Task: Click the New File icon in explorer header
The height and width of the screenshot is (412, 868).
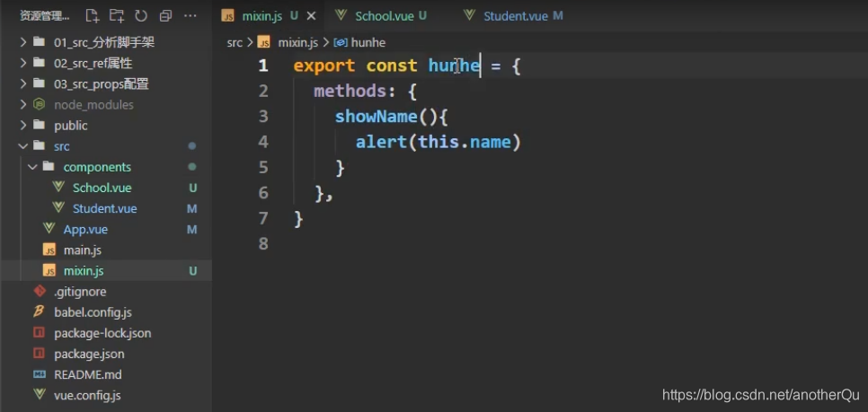Action: point(93,15)
